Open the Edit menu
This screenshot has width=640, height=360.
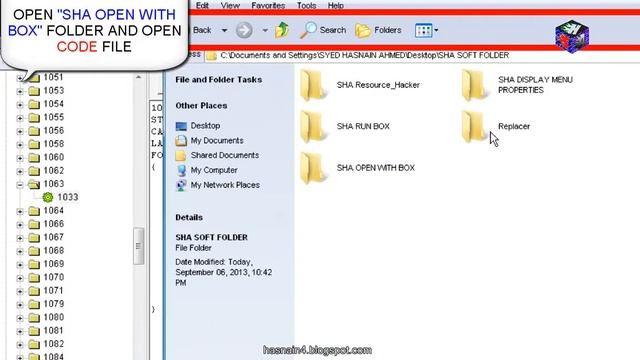202,6
